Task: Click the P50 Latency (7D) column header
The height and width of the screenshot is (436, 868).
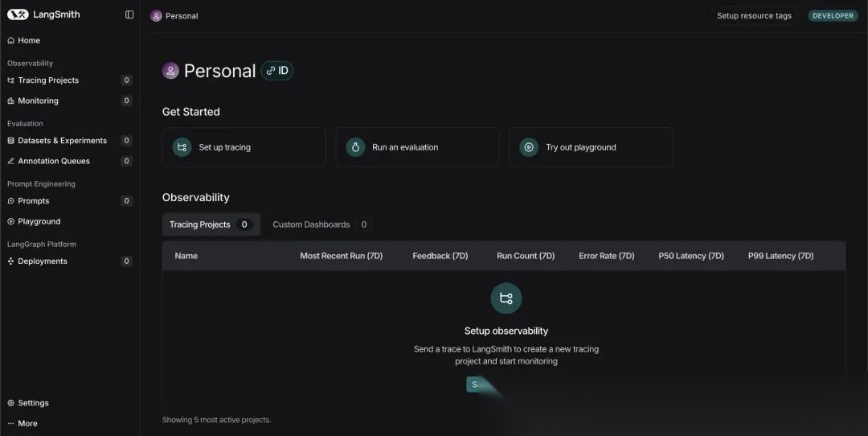Action: point(691,256)
